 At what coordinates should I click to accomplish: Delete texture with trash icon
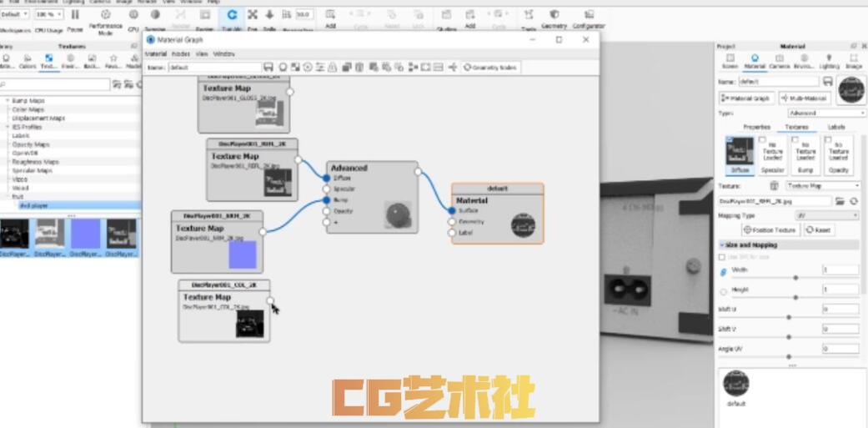pos(775,185)
